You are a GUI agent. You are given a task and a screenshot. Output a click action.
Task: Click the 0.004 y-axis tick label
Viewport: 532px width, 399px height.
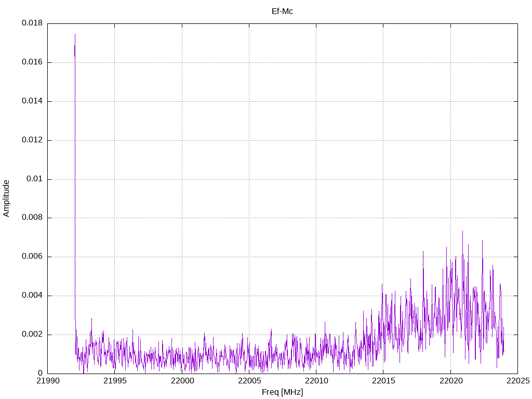click(x=32, y=296)
